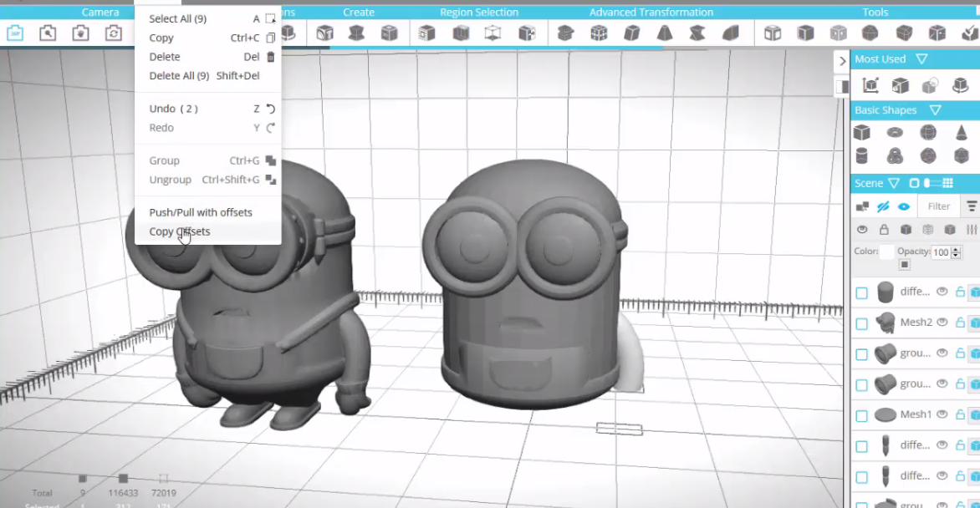Choose Push/Pull with offsets menu entry
Viewport: 980px width, 508px height.
click(x=208, y=212)
